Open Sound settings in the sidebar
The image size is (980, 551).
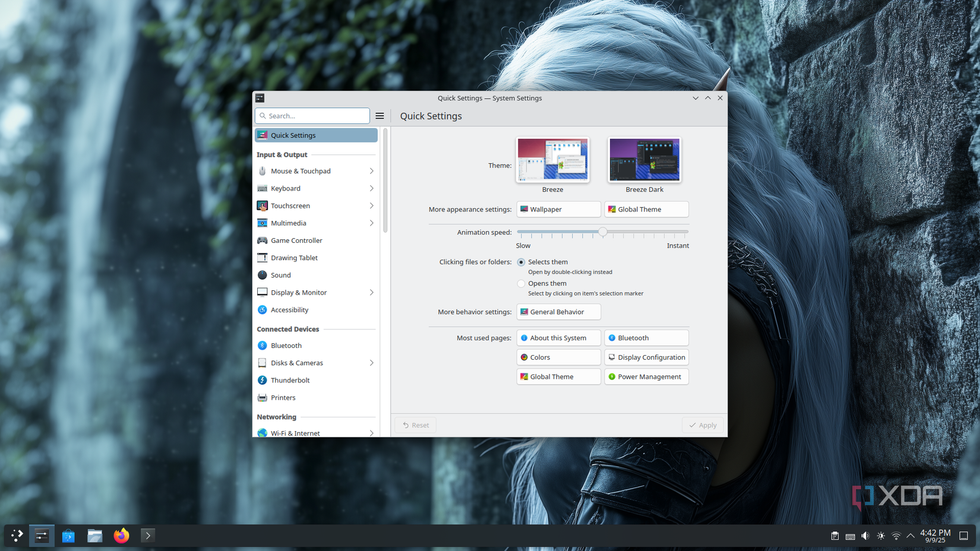click(280, 275)
